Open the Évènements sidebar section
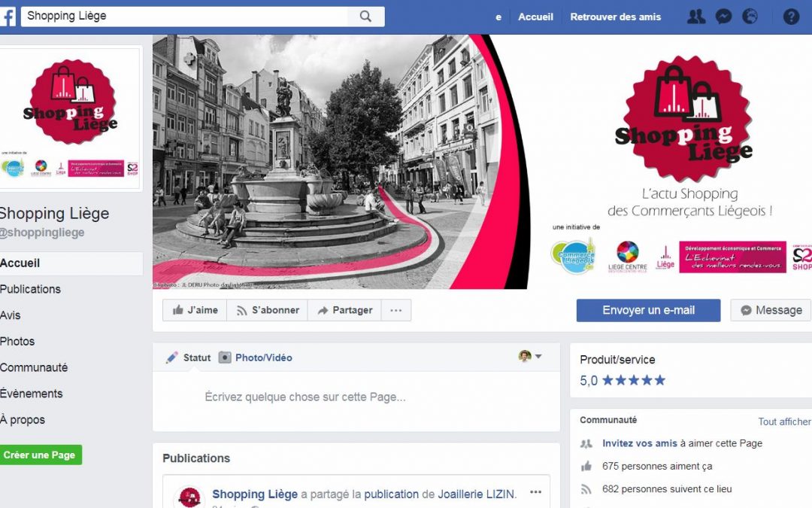Screen dimensions: 812x508 (x=31, y=394)
